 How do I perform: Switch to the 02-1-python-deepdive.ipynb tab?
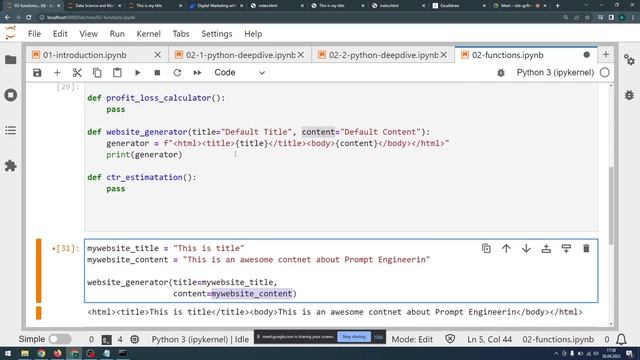[x=240, y=55]
